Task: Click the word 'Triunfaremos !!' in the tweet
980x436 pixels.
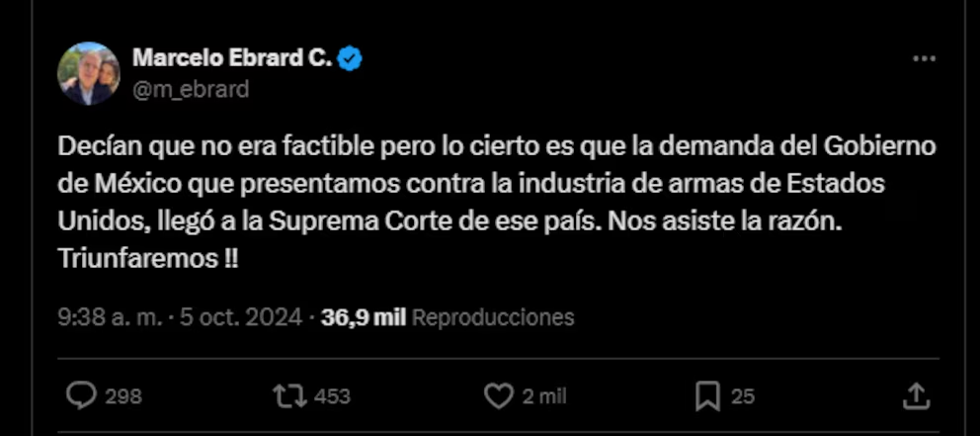Action: click(x=148, y=259)
